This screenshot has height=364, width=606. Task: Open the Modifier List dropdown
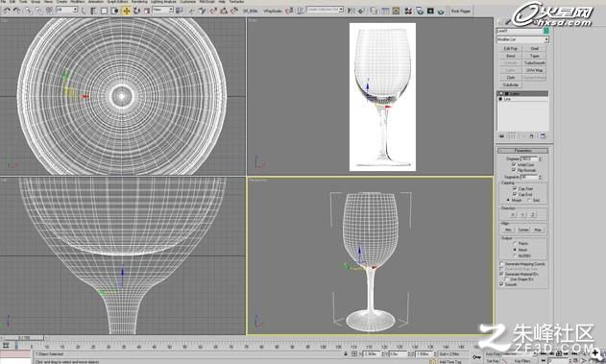click(522, 39)
